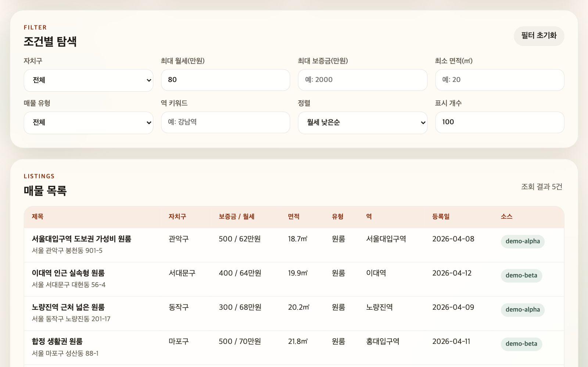The image size is (588, 367).
Task: Click price 300 / 68만원
Action: pos(240,307)
